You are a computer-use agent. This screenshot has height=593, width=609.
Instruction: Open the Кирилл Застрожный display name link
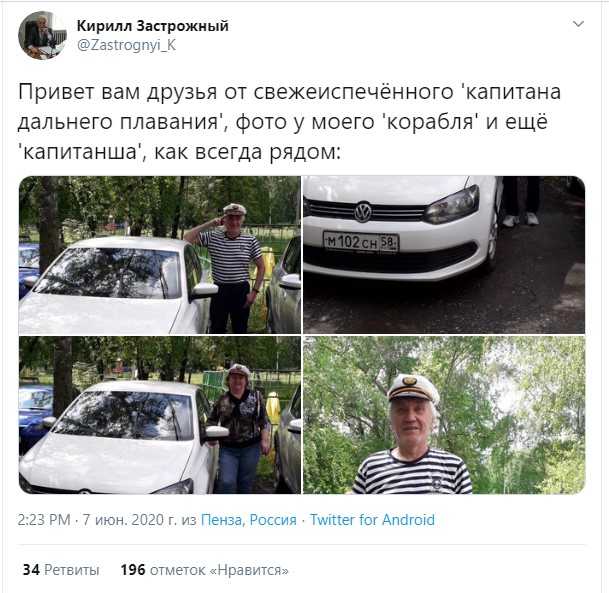click(153, 26)
